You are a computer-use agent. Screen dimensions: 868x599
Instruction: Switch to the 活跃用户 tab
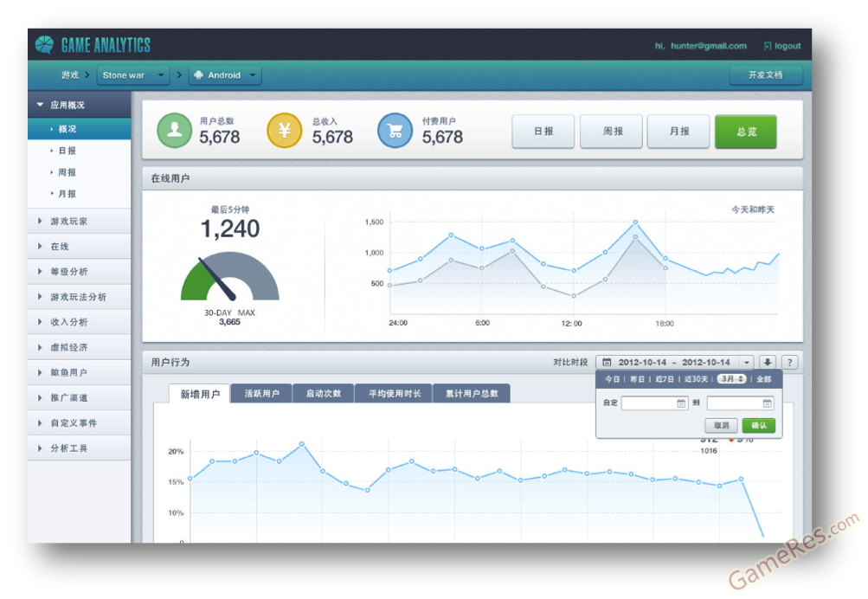[261, 394]
